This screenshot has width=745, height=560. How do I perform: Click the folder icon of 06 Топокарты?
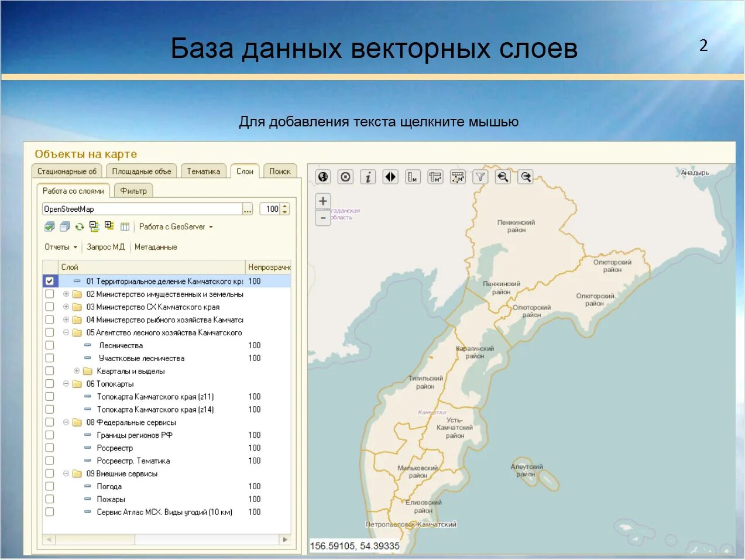tap(77, 384)
